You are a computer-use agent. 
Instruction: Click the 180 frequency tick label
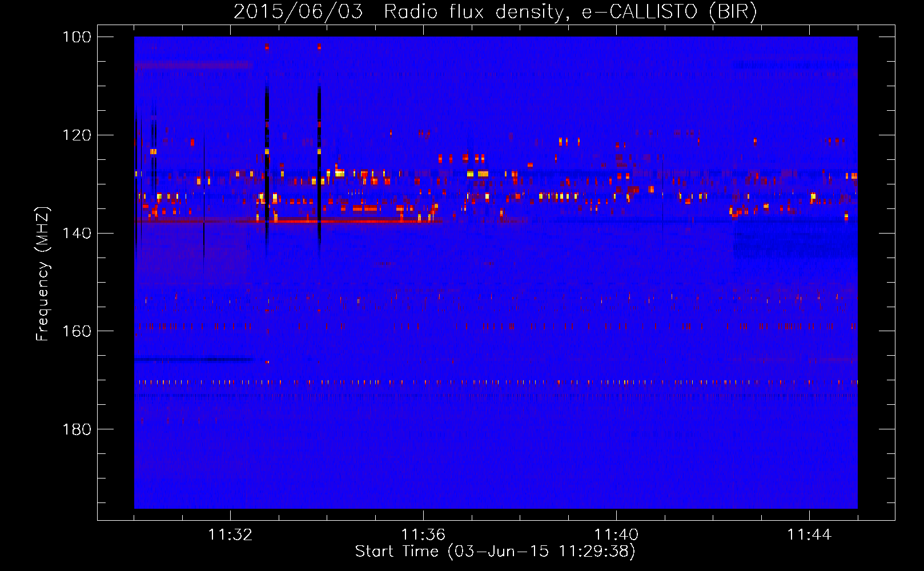click(77, 429)
